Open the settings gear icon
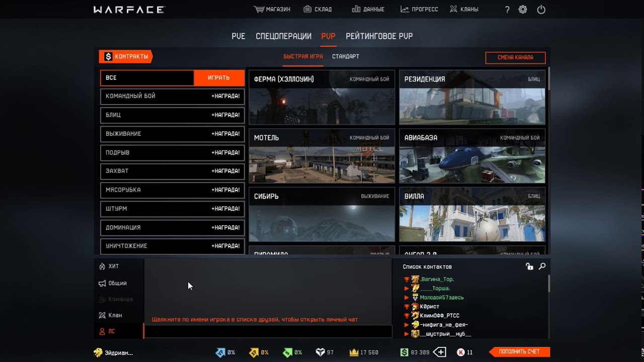The image size is (644, 362). (523, 10)
